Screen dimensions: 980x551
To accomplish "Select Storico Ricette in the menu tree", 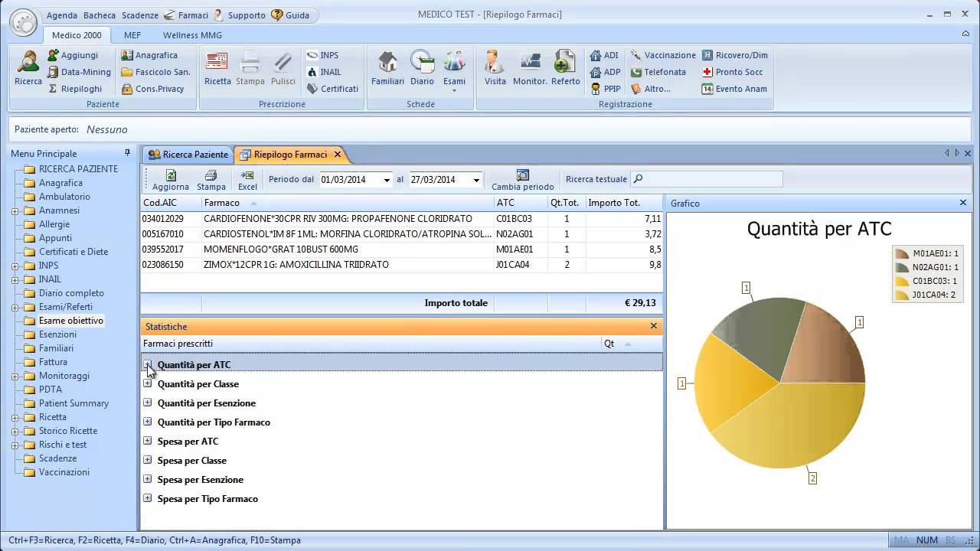I will tap(68, 431).
